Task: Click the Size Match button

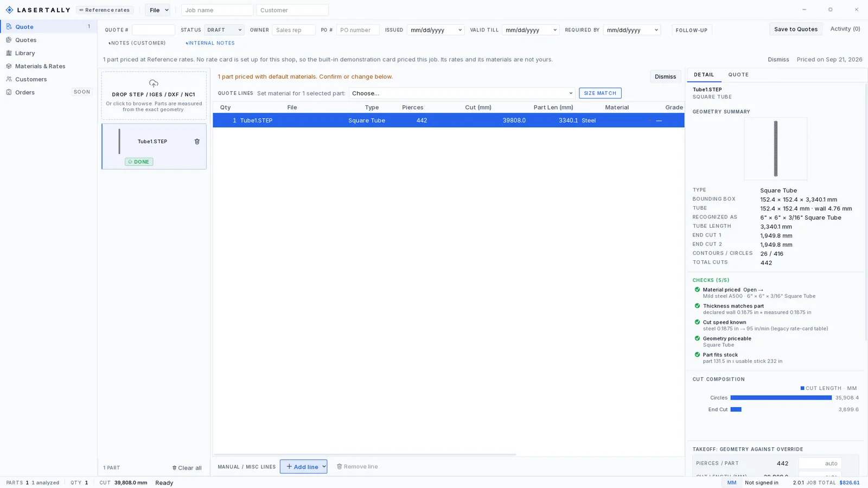Action: [x=600, y=93]
